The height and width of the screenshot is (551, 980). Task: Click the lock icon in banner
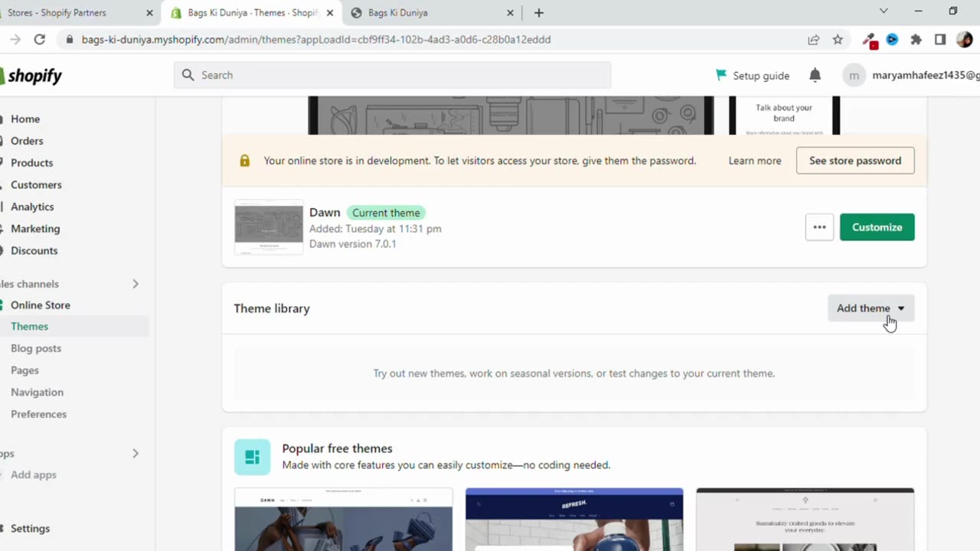point(245,161)
